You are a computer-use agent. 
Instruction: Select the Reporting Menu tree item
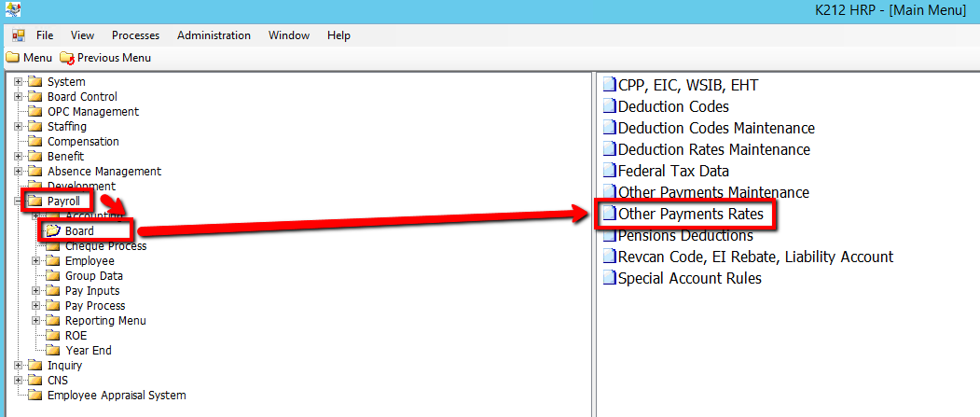pos(105,321)
